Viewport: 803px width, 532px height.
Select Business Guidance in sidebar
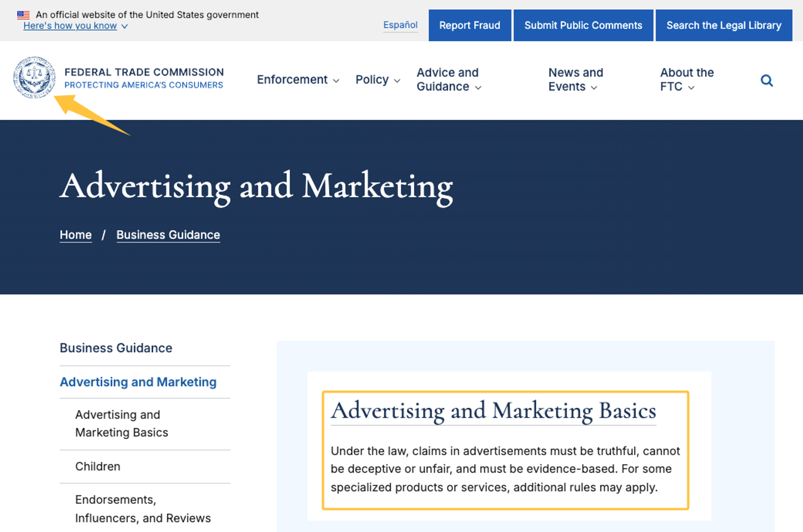coord(116,348)
